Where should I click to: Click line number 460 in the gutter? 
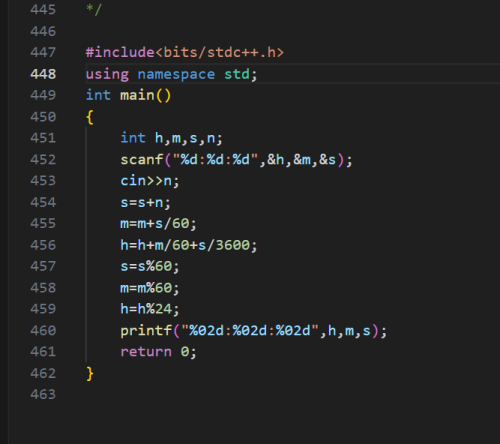point(43,330)
